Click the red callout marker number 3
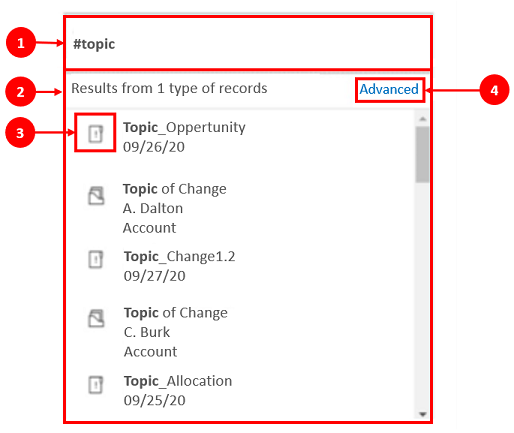514x433 pixels. coord(20,132)
